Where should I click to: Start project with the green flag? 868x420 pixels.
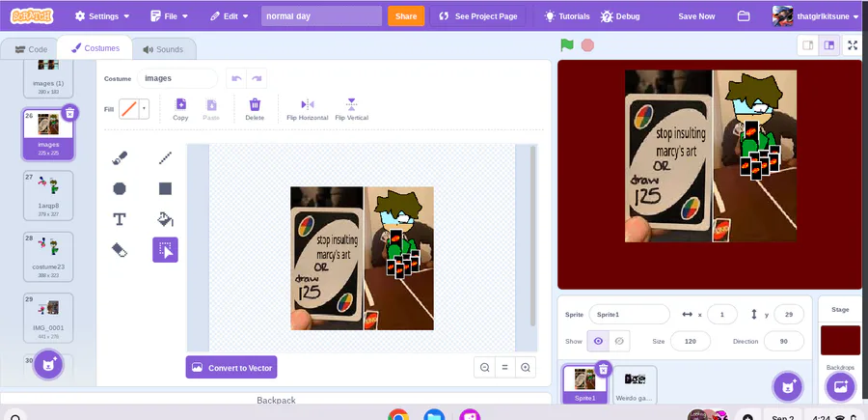pyautogui.click(x=566, y=44)
